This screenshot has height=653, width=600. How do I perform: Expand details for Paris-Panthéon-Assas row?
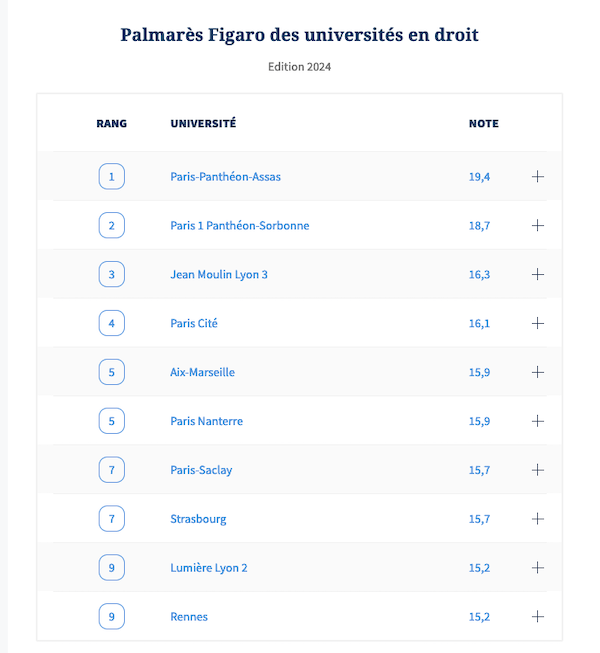point(538,177)
